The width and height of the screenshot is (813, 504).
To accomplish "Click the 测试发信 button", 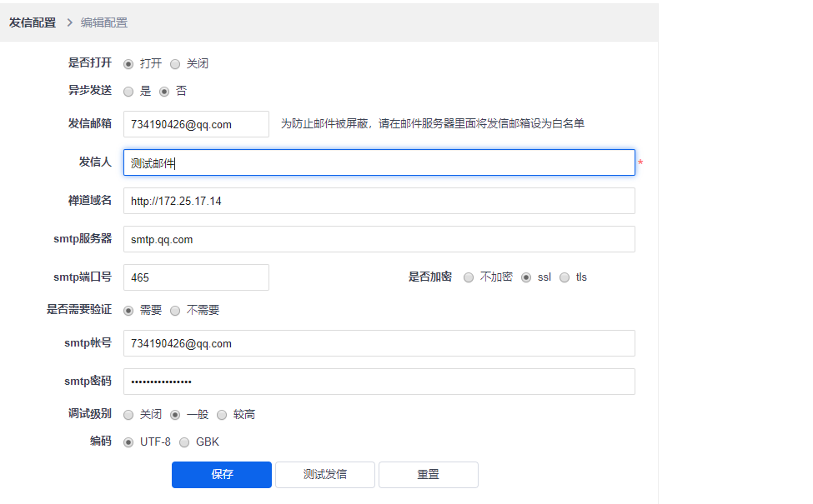I will coord(325,475).
